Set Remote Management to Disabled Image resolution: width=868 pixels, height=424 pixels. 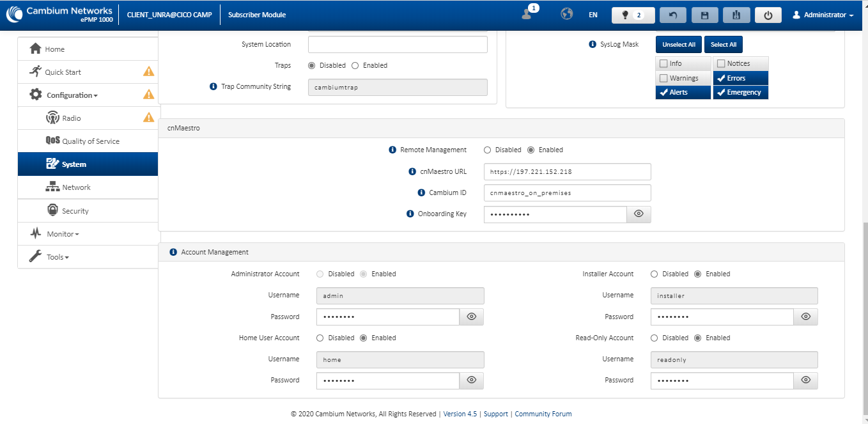pyautogui.click(x=488, y=150)
